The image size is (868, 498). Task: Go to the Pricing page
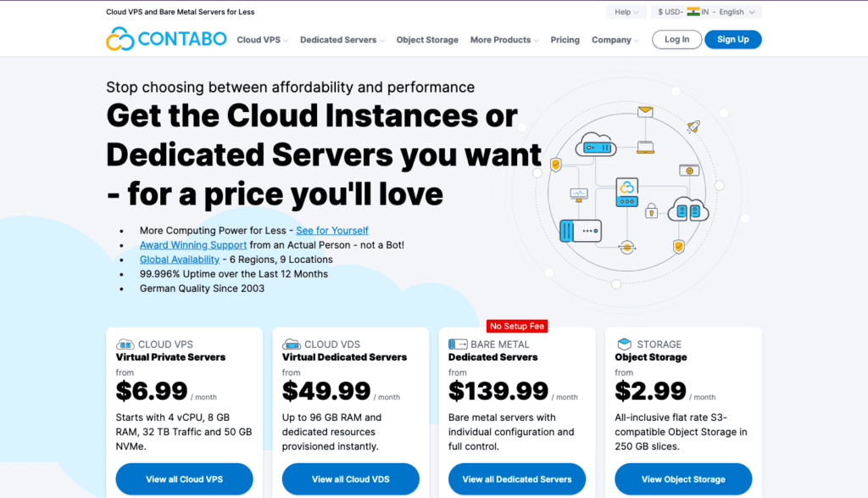(565, 40)
